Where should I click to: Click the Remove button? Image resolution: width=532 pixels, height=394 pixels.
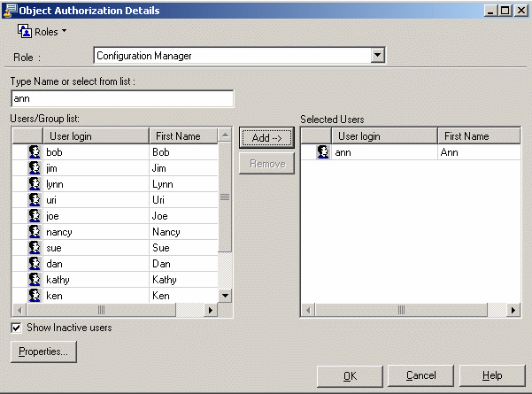pos(266,164)
